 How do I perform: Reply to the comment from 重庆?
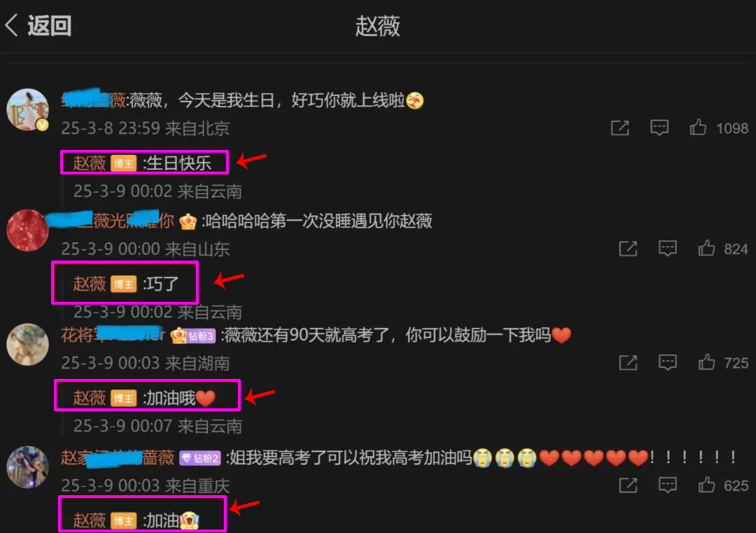pos(667,485)
